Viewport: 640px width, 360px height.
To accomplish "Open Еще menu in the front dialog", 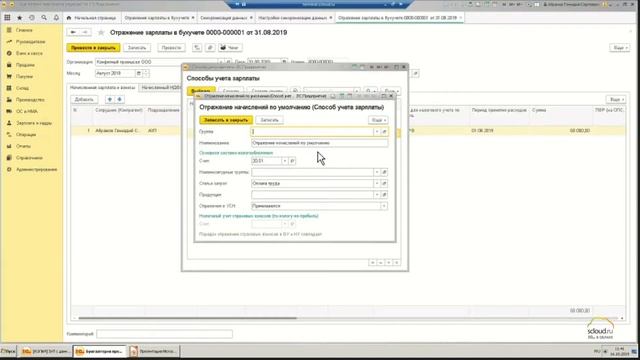I will (x=378, y=120).
